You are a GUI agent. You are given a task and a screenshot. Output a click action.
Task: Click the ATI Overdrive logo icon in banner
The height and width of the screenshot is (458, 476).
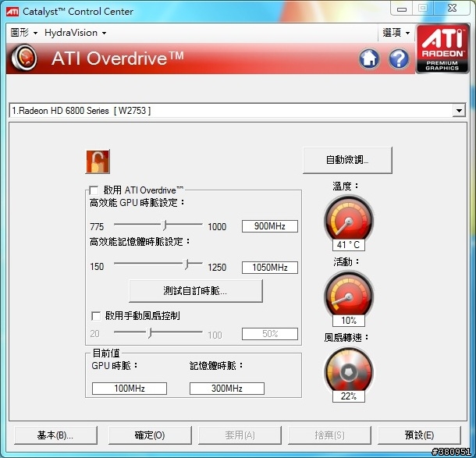click(23, 58)
